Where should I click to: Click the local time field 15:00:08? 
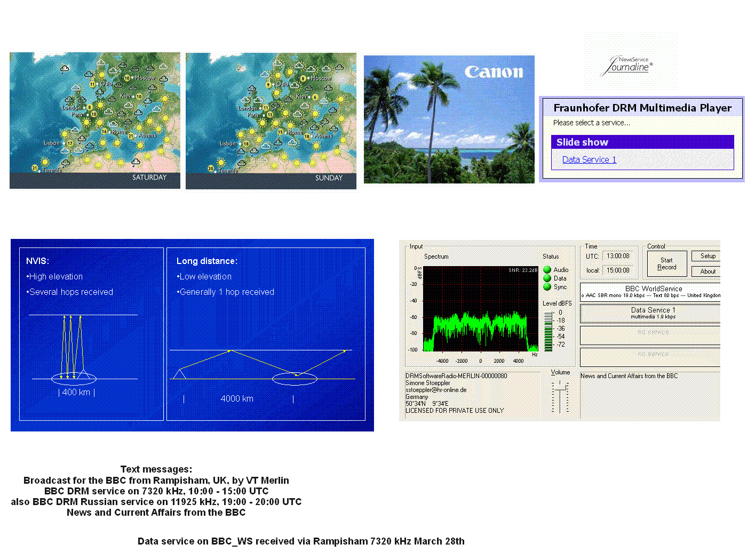tap(618, 270)
